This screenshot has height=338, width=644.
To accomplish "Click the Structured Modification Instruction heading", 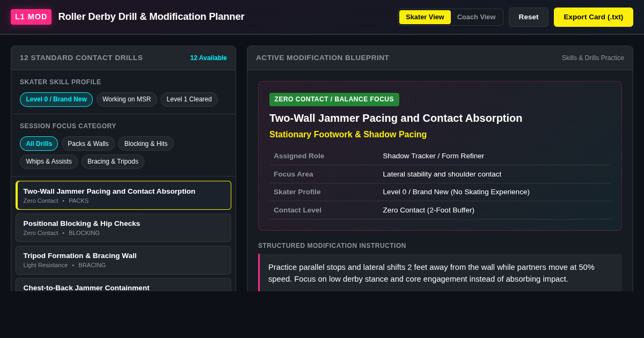I will coord(332,246).
